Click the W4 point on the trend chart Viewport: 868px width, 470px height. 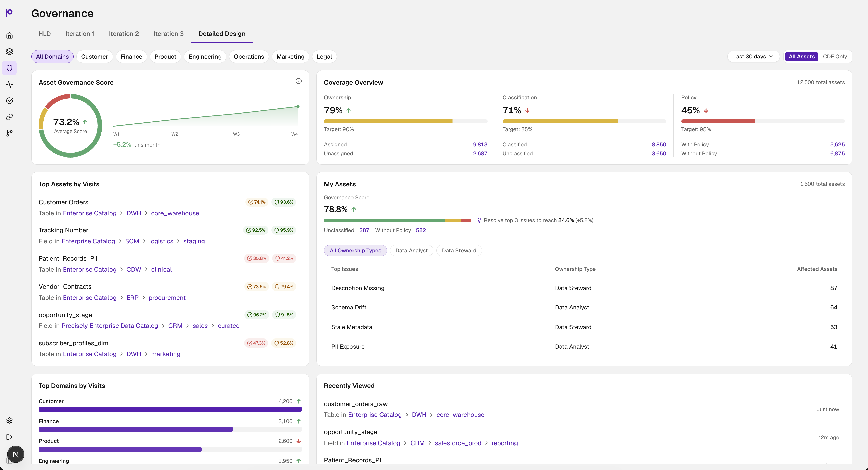tap(298, 107)
